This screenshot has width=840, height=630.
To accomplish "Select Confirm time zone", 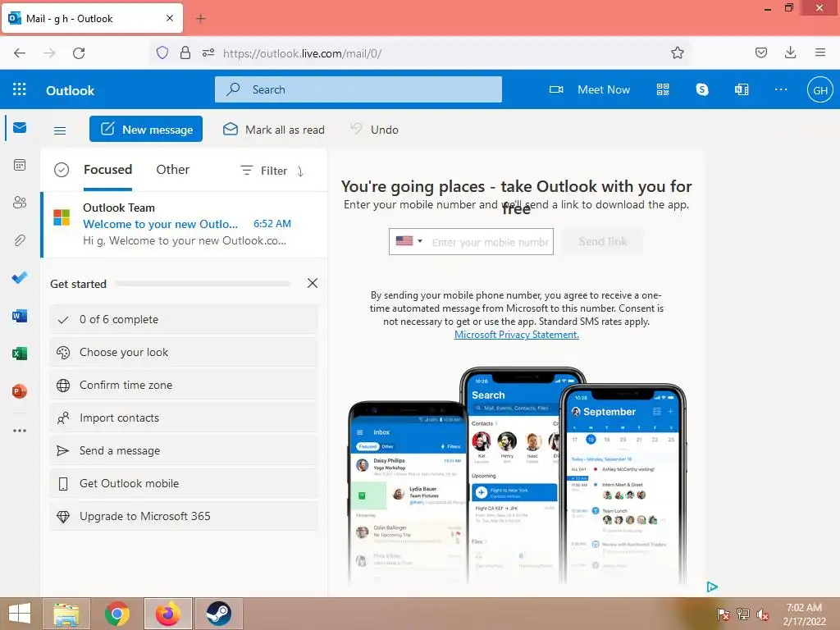I will 184,385.
